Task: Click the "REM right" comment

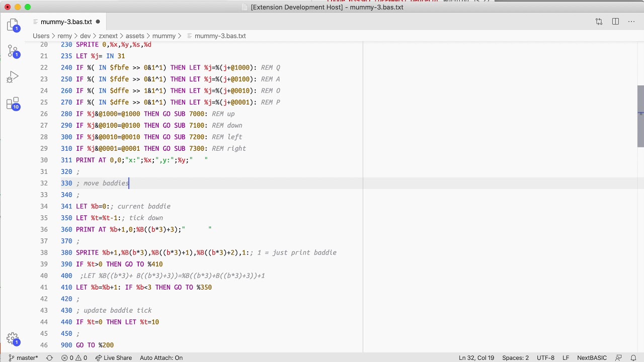Action: (229, 148)
